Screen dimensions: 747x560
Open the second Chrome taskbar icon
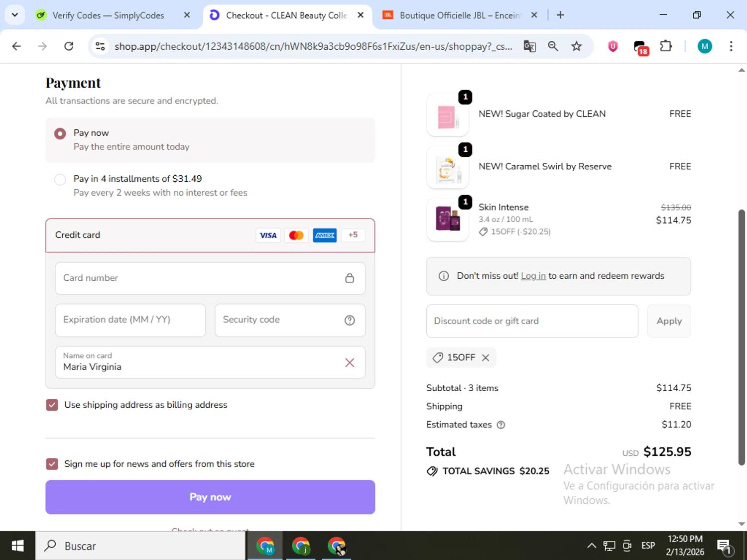coord(301,546)
